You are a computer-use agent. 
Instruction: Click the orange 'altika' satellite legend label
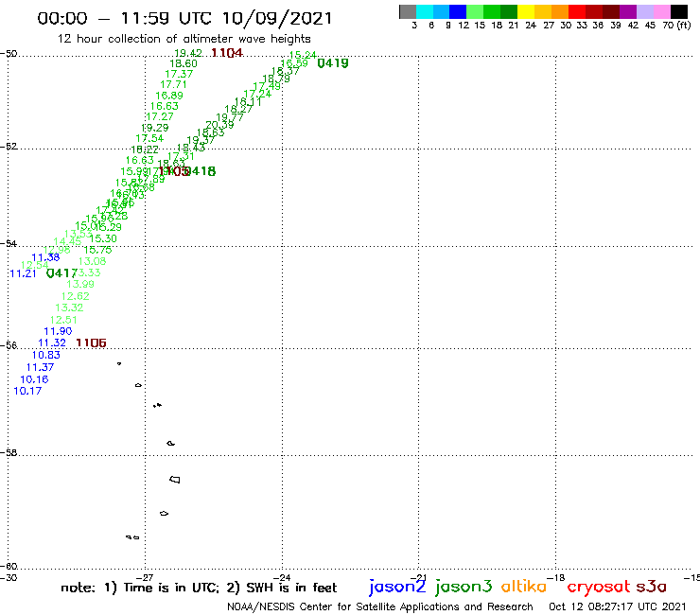pyautogui.click(x=524, y=587)
